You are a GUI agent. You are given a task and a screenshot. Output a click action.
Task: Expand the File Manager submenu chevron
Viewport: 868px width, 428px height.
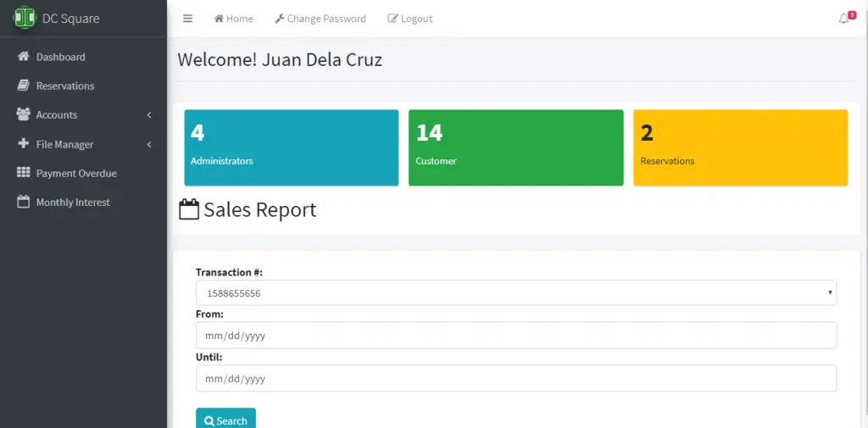[149, 145]
